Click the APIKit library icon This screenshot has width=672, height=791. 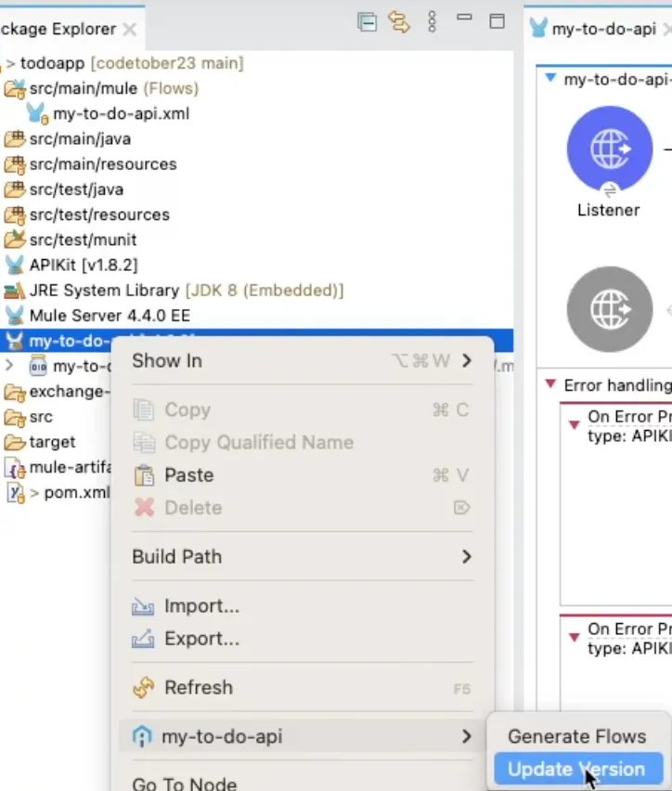click(x=15, y=265)
